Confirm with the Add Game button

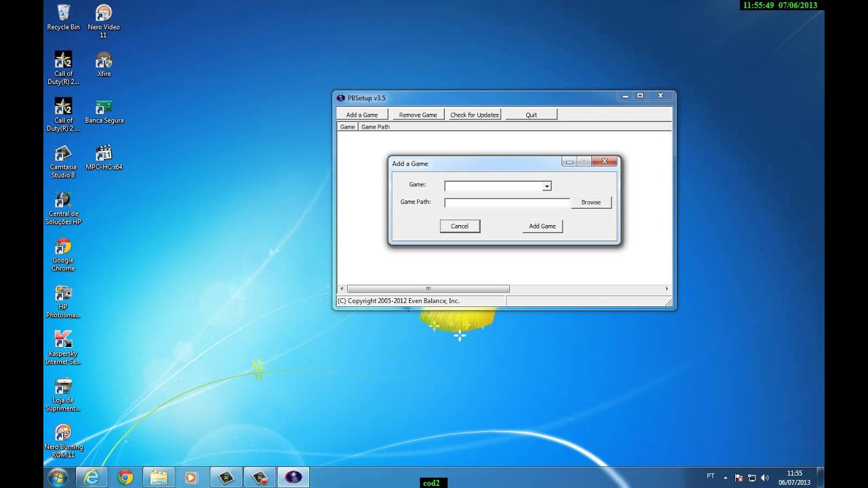click(x=542, y=226)
